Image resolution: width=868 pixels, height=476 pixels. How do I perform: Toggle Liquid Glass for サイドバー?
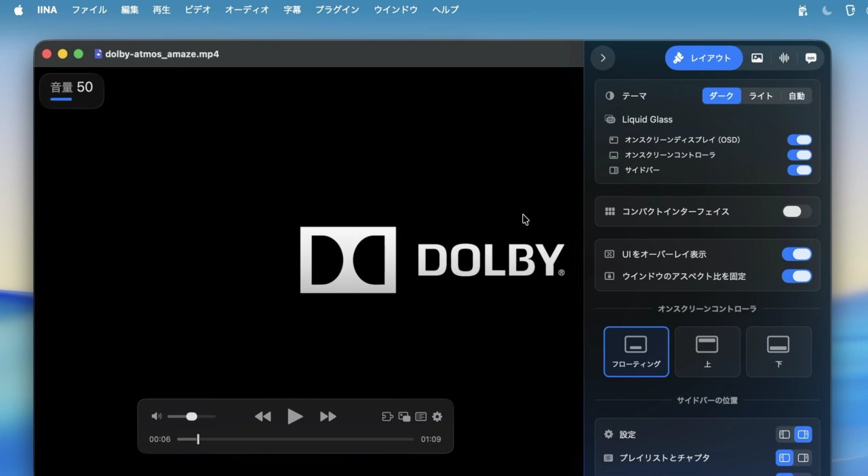800,170
